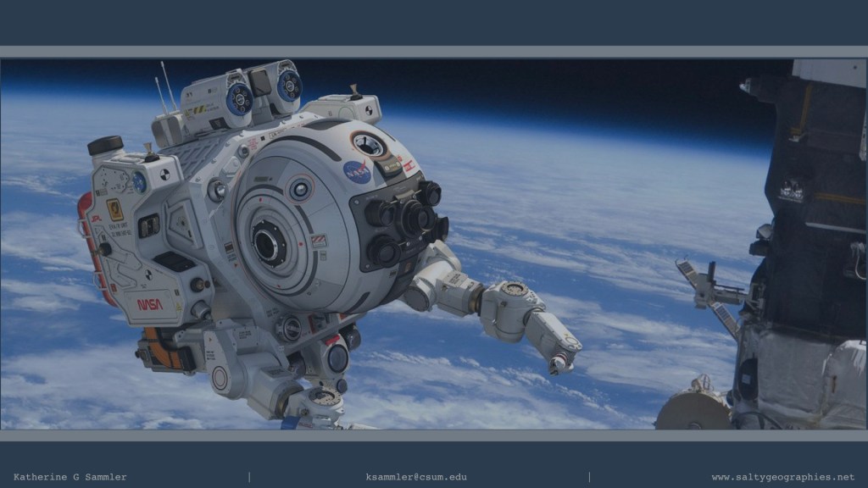This screenshot has height=488, width=868.
Task: Click the round window above the NASA logo
Action: point(369,145)
